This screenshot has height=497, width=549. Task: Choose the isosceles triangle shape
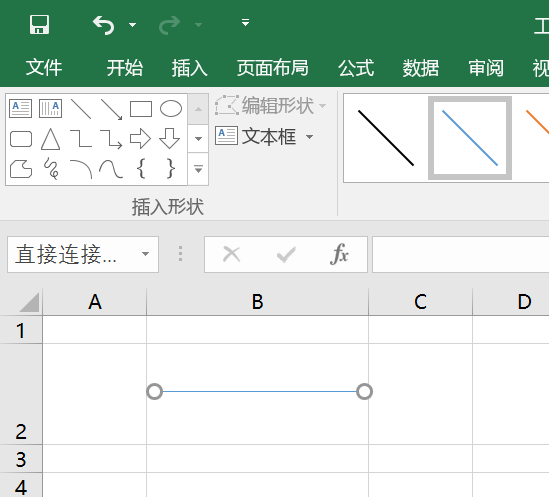click(50, 139)
